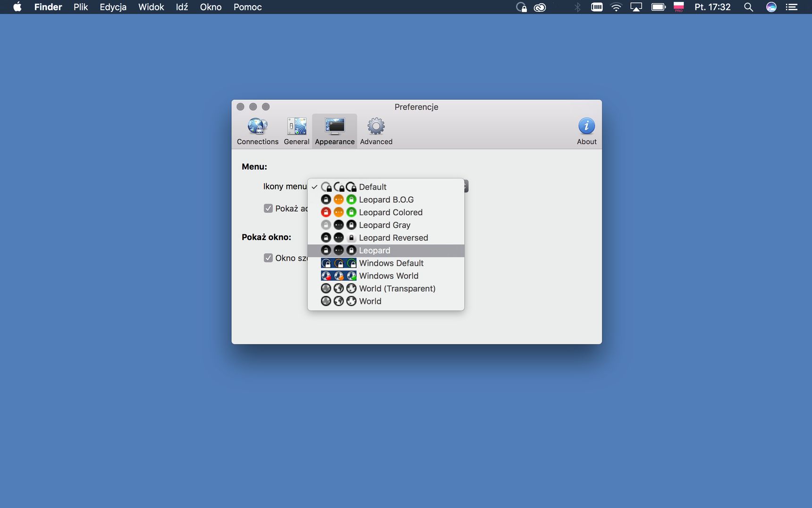Open the General preferences pane
This screenshot has height=508, width=812.
[296, 131]
